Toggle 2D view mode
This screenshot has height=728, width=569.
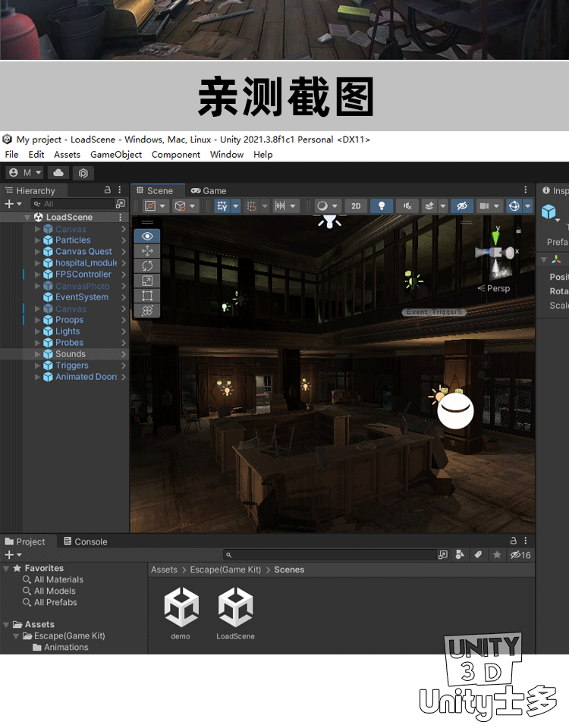pos(356,206)
